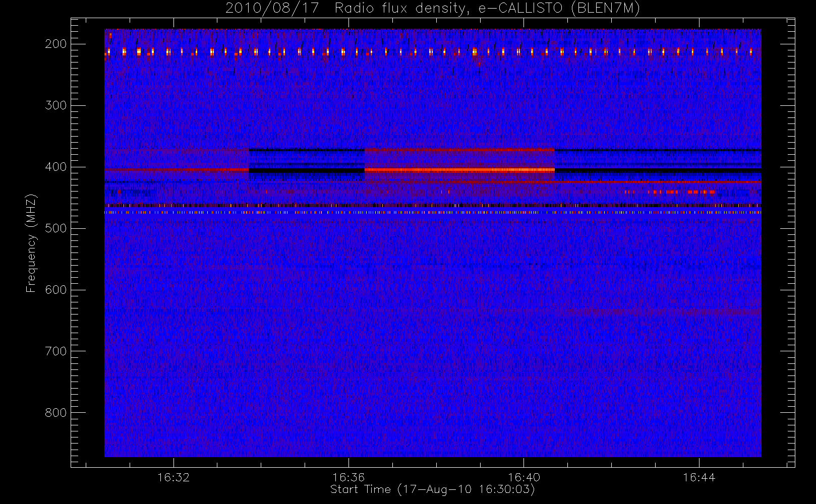Click the 'Frequency (MHZ)' axis label
Screen dimensions: 816x504
coord(31,243)
